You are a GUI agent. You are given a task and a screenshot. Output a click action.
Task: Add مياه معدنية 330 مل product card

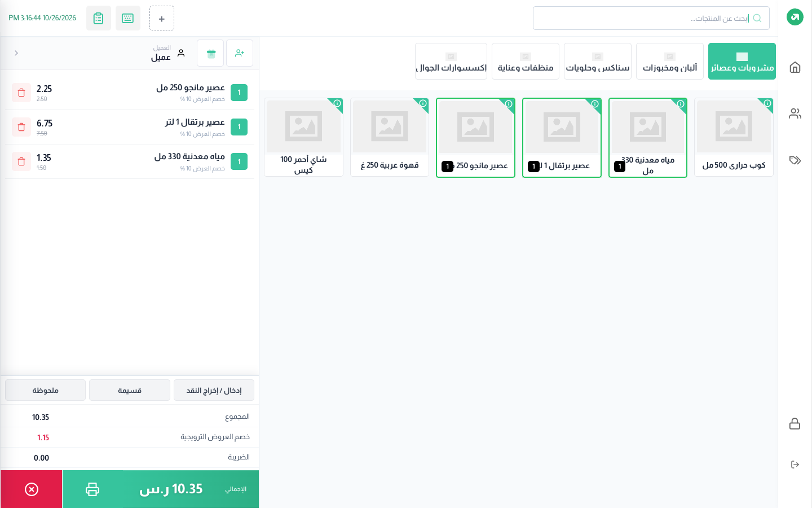pyautogui.click(x=648, y=137)
